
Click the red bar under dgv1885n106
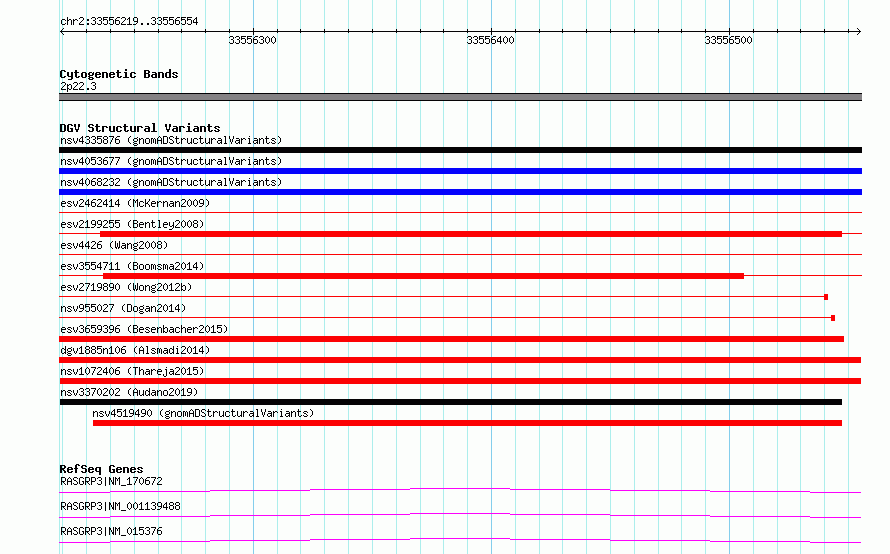point(460,360)
